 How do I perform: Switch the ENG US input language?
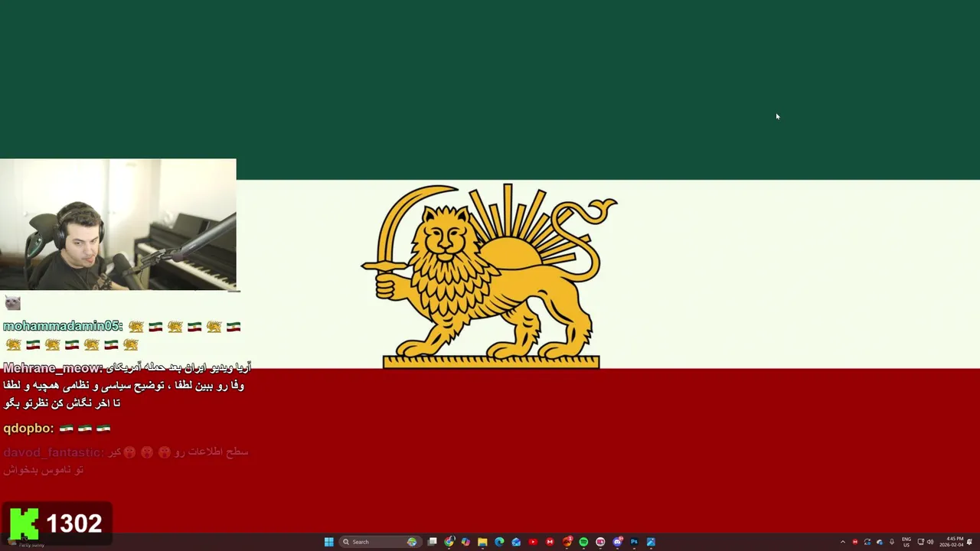tap(906, 542)
